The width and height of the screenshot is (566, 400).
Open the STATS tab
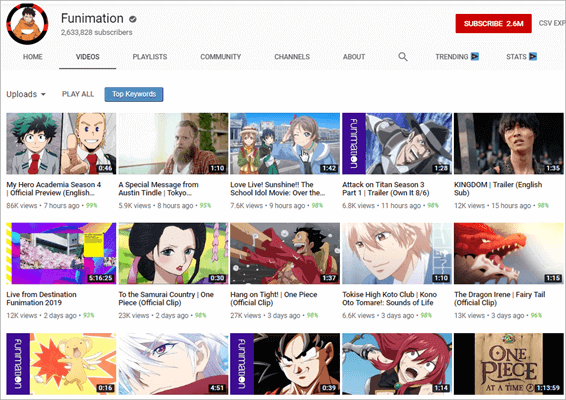click(x=521, y=57)
